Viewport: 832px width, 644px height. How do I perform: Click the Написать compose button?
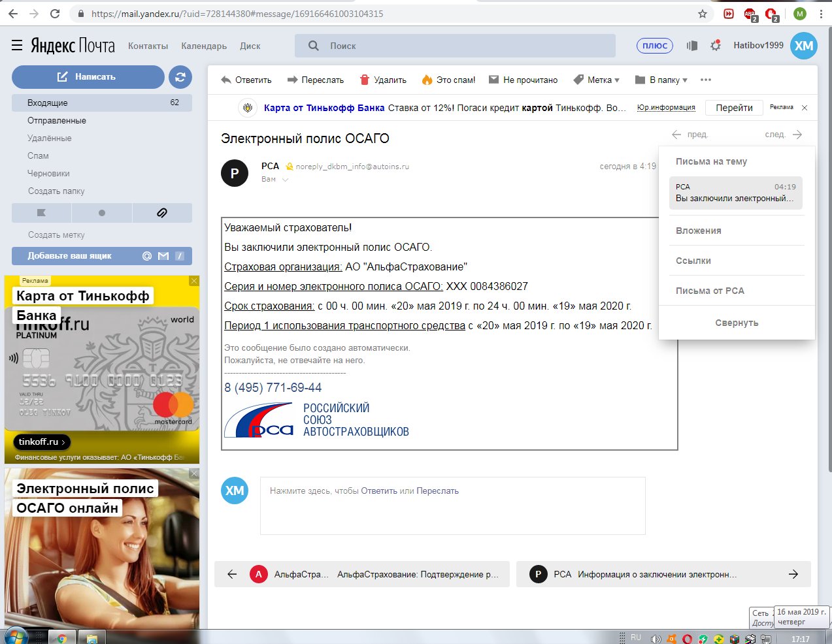(88, 77)
